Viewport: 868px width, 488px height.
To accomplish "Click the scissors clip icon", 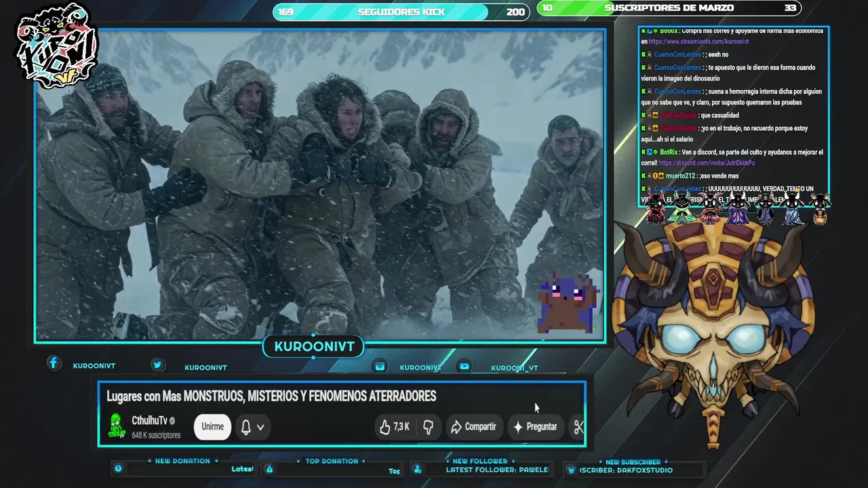I will click(578, 426).
